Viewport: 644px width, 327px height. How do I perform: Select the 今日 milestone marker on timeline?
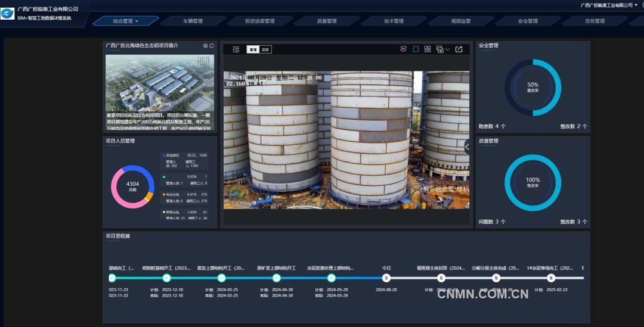386,278
